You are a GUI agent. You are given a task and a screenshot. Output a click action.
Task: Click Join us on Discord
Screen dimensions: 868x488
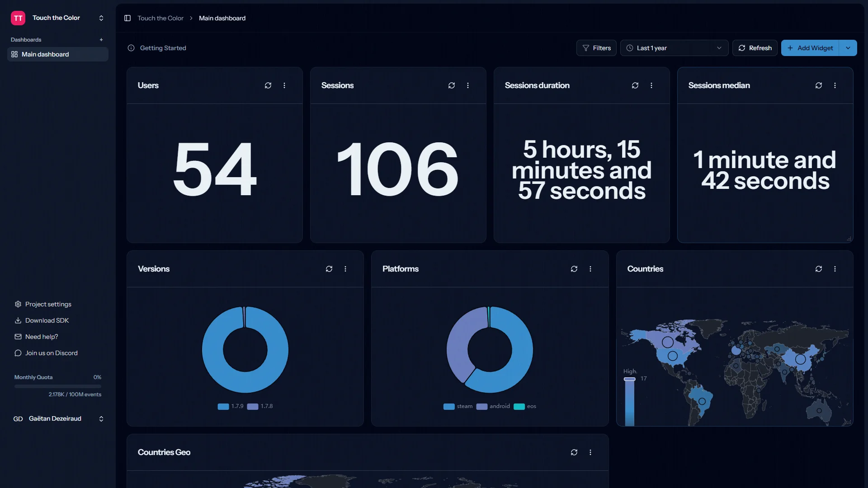[46, 353]
